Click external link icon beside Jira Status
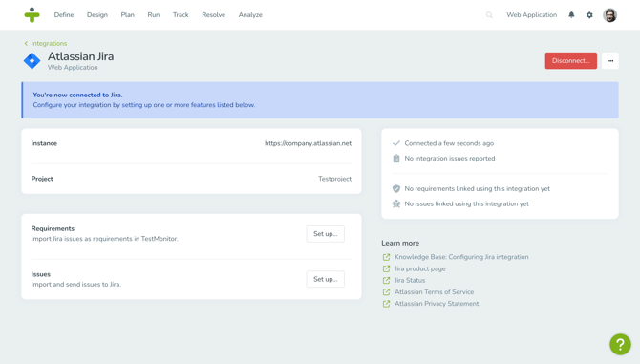 [386, 280]
